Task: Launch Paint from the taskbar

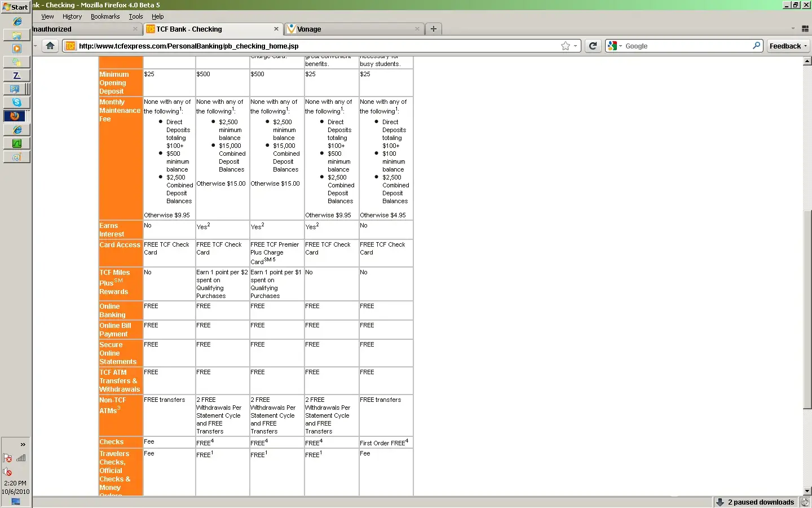Action: coord(17,157)
